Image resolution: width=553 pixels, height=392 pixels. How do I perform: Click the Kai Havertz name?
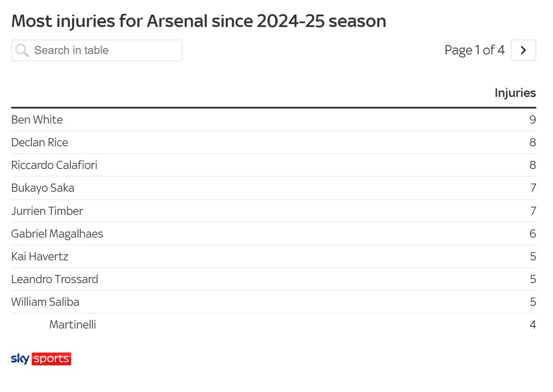click(x=39, y=256)
